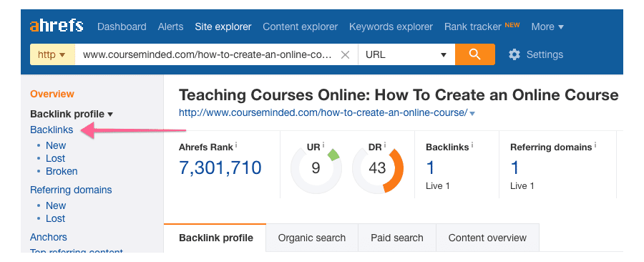The height and width of the screenshot is (262, 644).
Task: Open the Backlinks link in the sidebar
Action: coord(52,130)
